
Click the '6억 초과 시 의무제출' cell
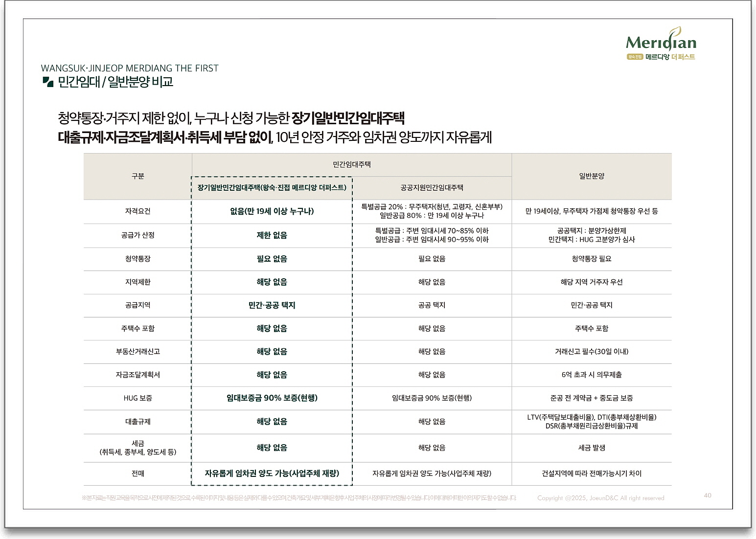(592, 375)
